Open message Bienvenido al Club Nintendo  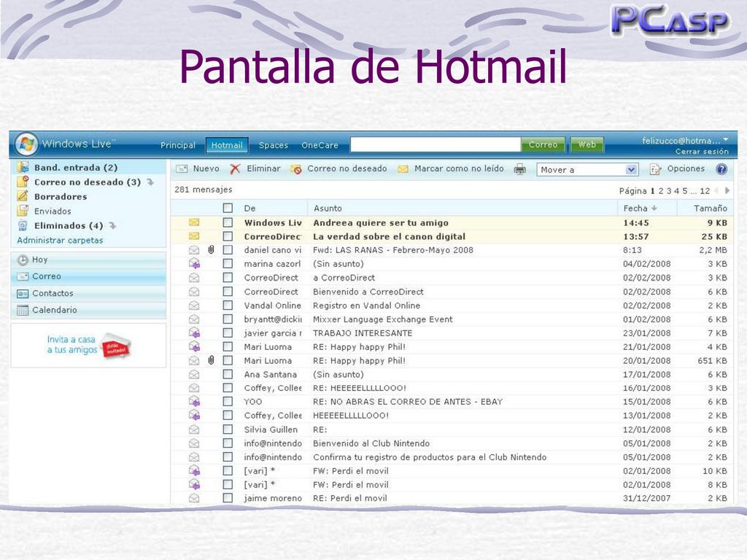371,443
